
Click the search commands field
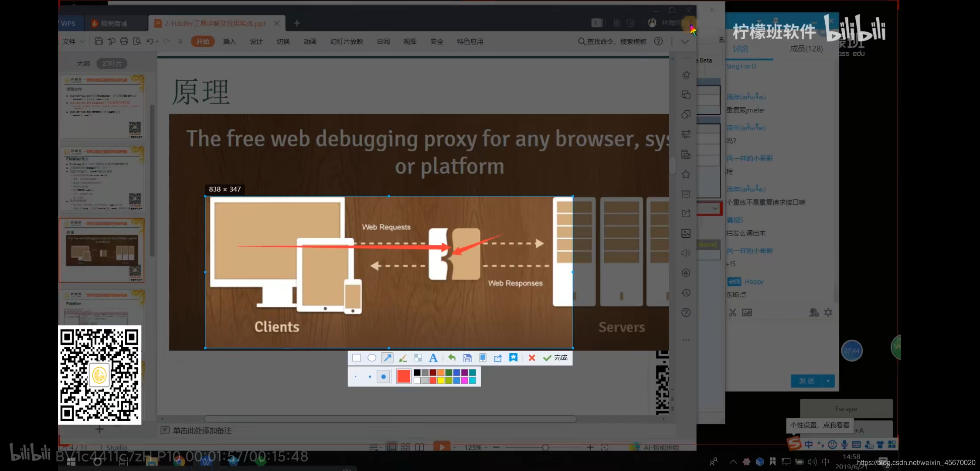coord(612,41)
